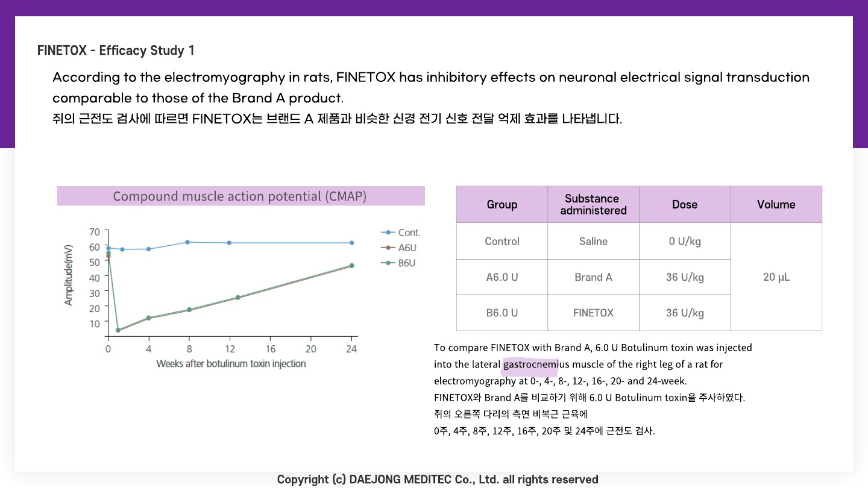
Task: Click the line 'electromyography at 0-, 4-, 8-, 12-...'
Action: pos(561,381)
